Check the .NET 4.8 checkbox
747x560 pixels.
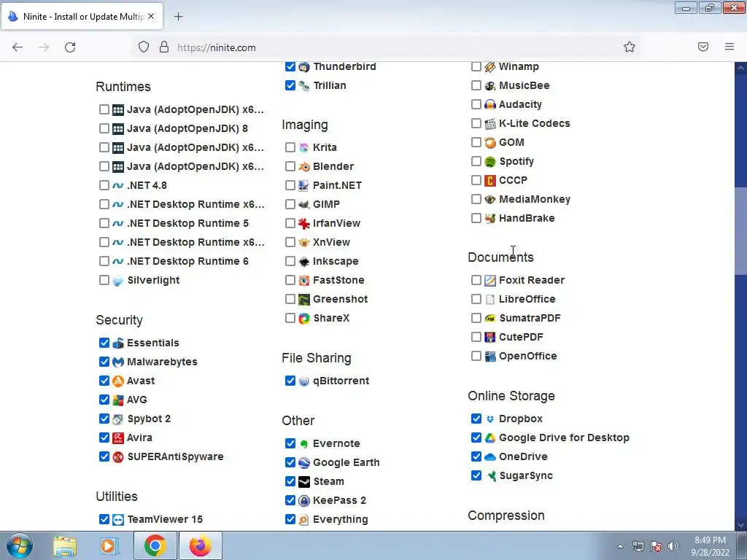pyautogui.click(x=104, y=185)
